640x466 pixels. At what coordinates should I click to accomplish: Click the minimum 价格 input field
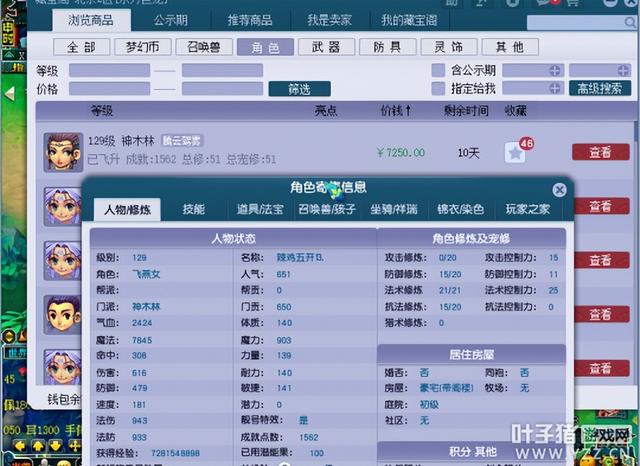pos(109,89)
